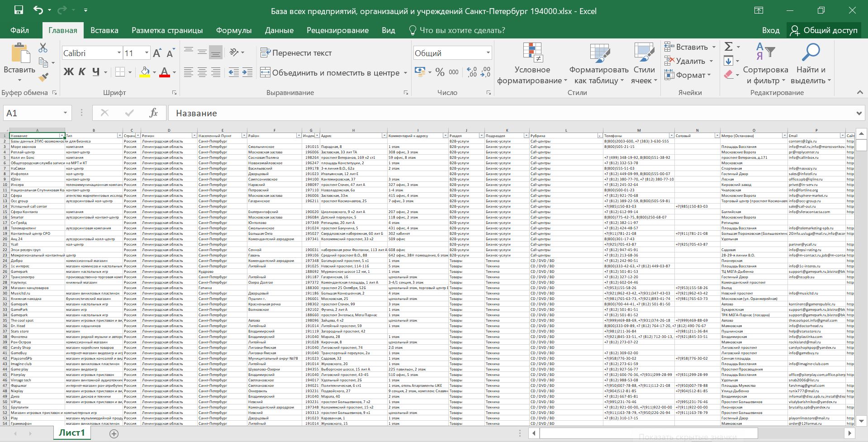The image size is (868, 442).
Task: Open filter dropdown on Название column header
Action: 62,136
